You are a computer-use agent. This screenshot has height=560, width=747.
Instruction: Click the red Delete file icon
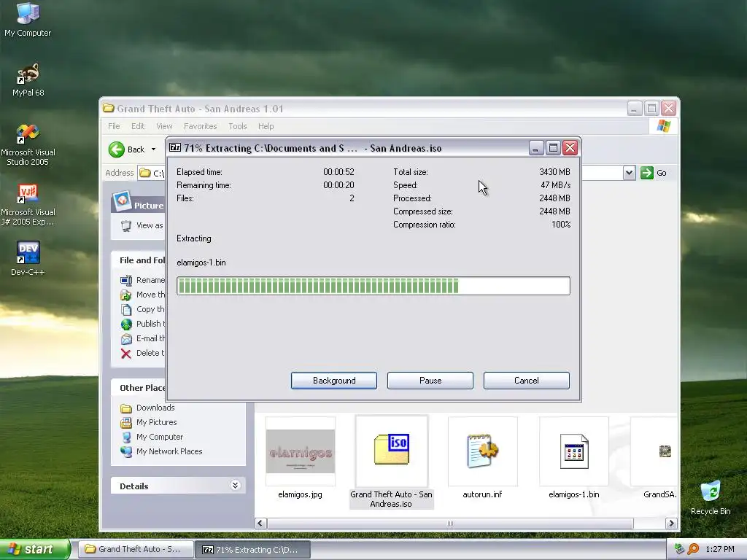click(125, 354)
